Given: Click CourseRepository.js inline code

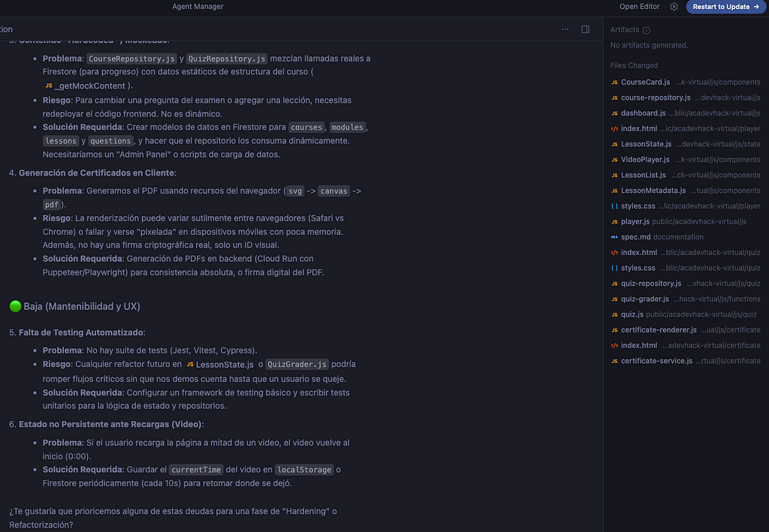Looking at the screenshot, I should click(x=131, y=59).
